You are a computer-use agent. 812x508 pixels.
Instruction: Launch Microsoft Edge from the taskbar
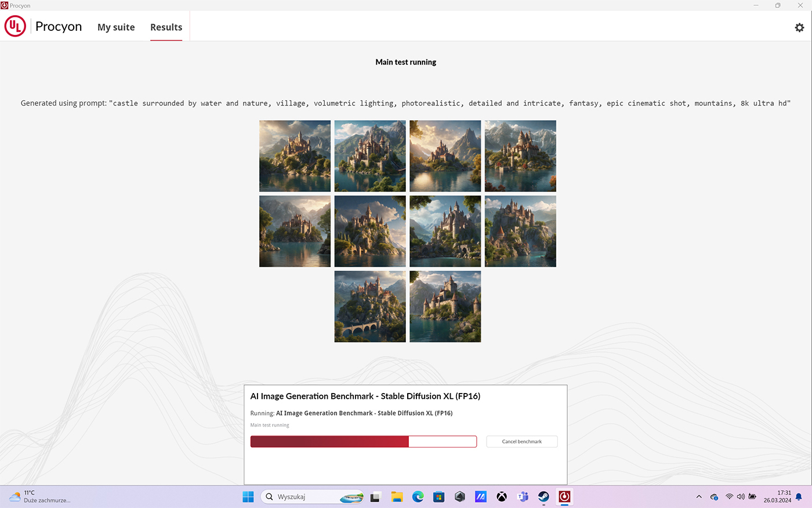pyautogui.click(x=418, y=497)
